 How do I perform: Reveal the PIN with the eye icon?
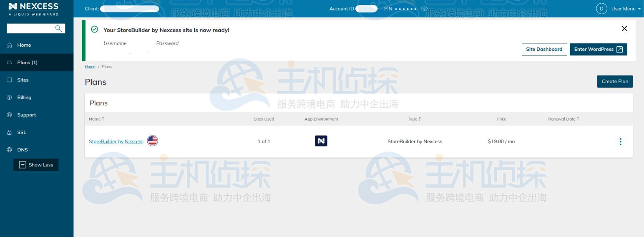click(x=424, y=9)
